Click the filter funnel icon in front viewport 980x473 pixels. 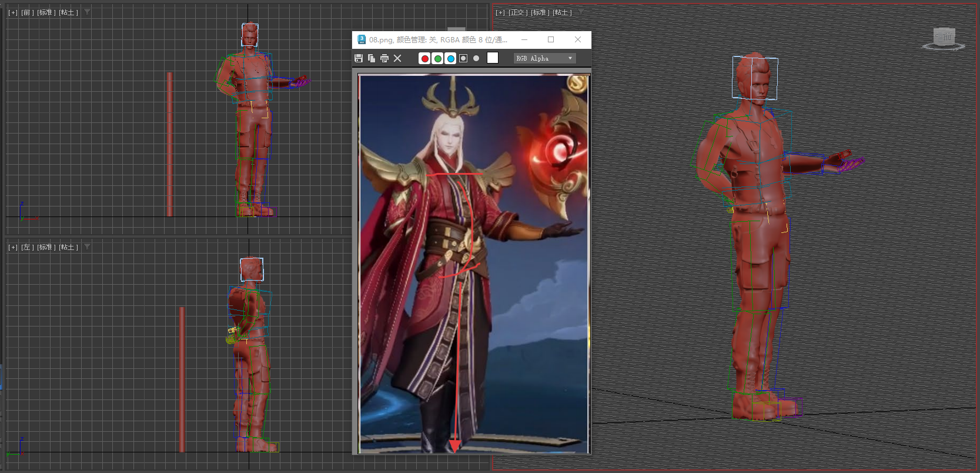click(87, 12)
